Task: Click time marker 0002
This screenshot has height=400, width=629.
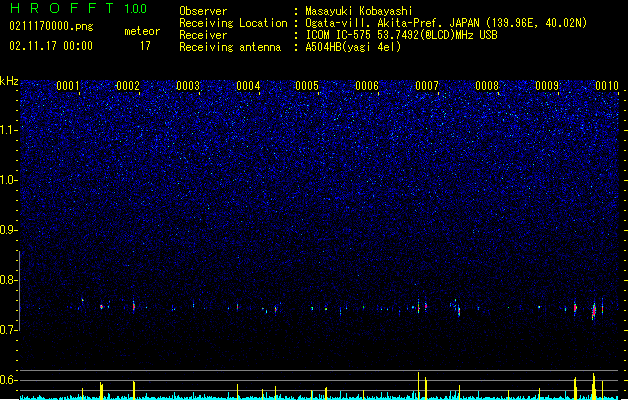Action: coord(128,85)
